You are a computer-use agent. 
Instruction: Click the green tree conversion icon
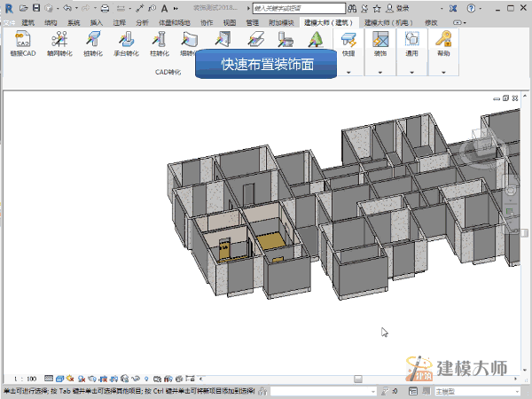pos(316,39)
